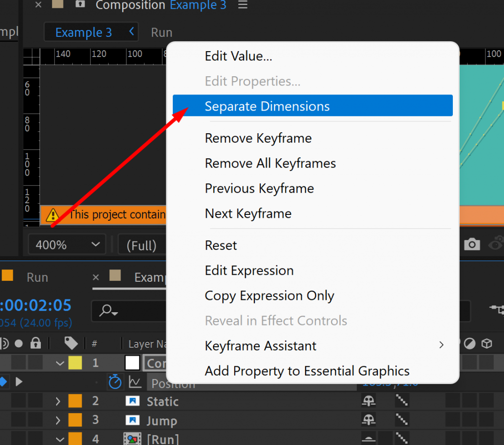Toggle the Composition panel lock icon
Image resolution: width=504 pixels, height=445 pixels.
[80, 5]
